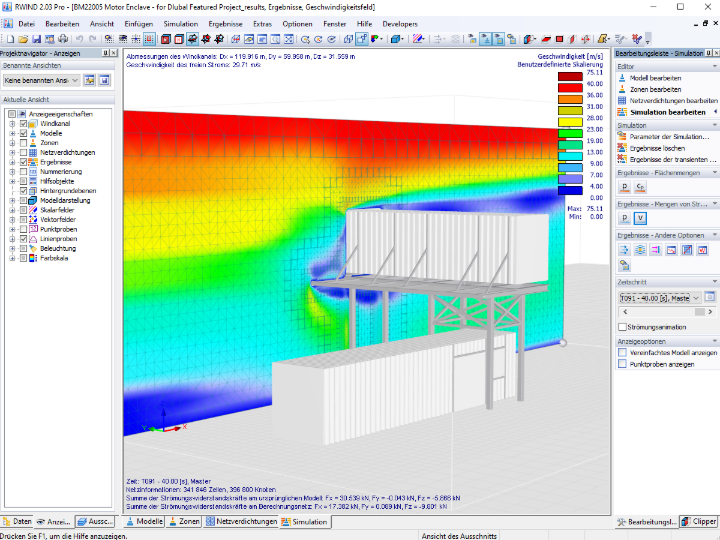
Task: Open the Ergebnisse menu
Action: point(225,24)
